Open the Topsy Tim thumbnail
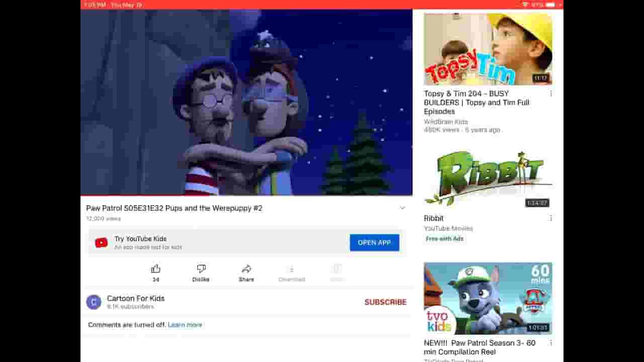This screenshot has height=362, width=644. point(488,49)
